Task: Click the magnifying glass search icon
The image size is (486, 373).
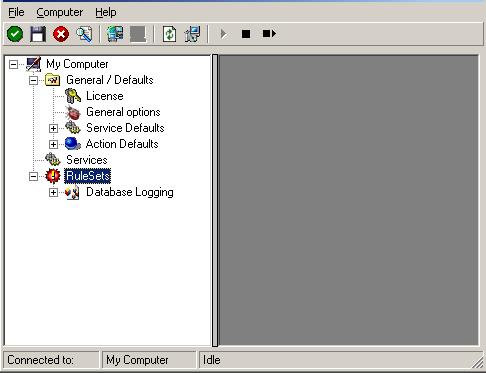Action: [84, 34]
